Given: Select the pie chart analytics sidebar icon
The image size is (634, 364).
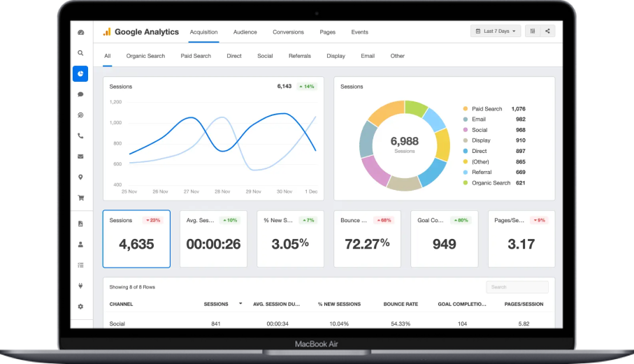Looking at the screenshot, I should (80, 73).
